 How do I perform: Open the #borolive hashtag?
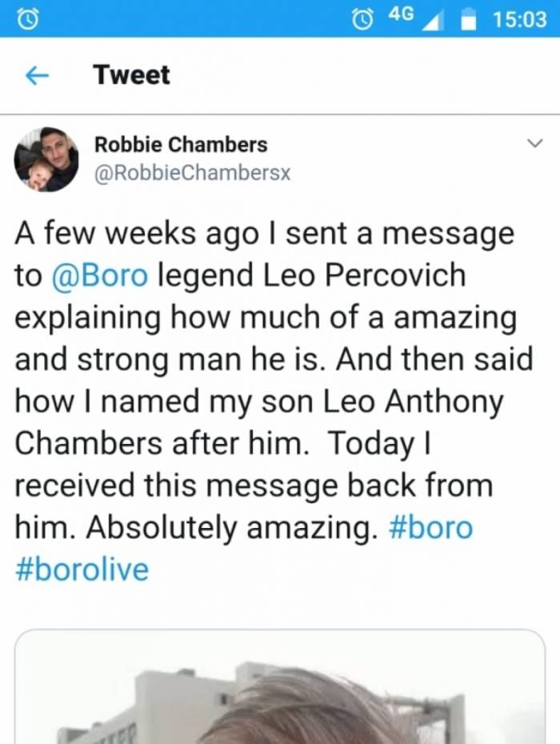pos(82,570)
